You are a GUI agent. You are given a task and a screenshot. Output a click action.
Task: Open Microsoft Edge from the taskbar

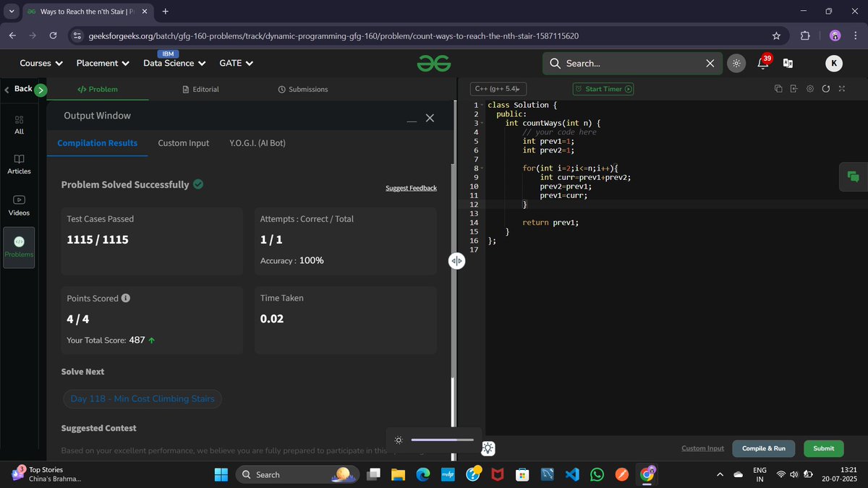coord(423,474)
